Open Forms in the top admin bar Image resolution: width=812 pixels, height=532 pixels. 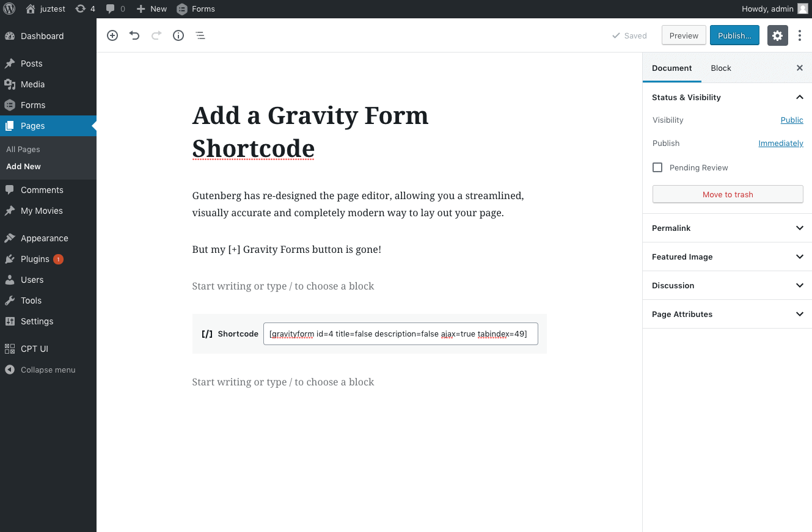(x=196, y=9)
